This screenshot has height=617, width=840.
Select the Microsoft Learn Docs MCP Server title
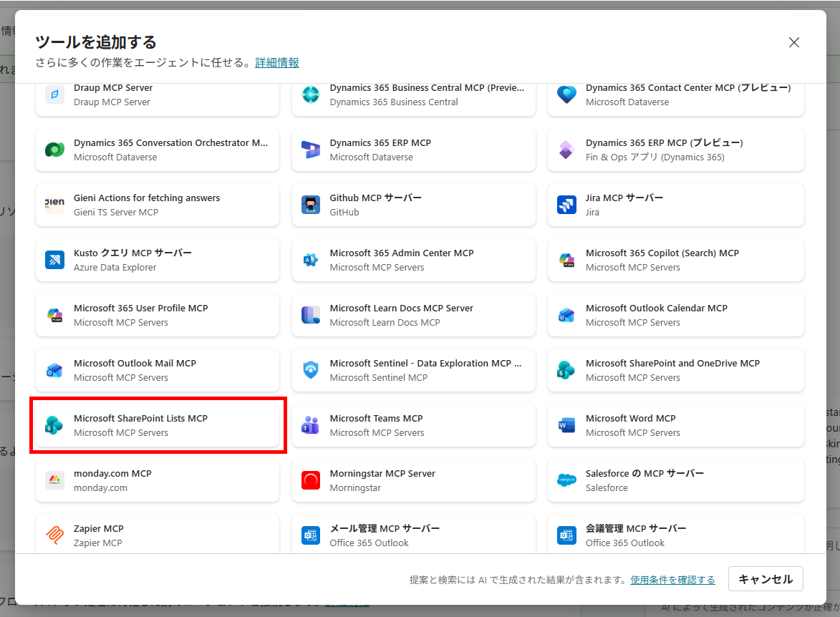[x=401, y=308]
